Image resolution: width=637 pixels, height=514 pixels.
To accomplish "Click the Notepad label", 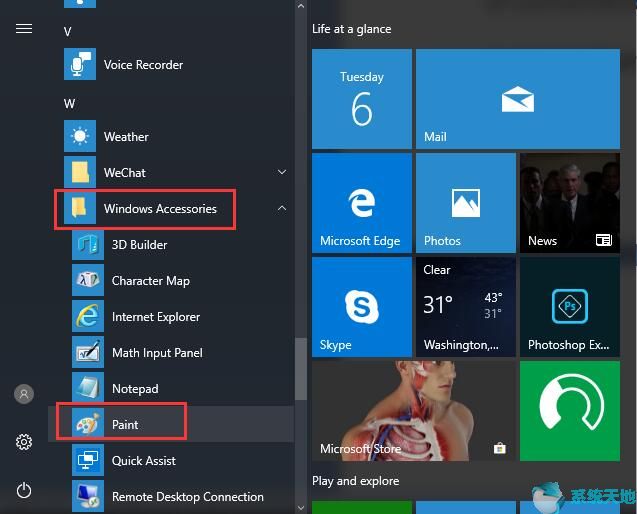I will coord(135,389).
